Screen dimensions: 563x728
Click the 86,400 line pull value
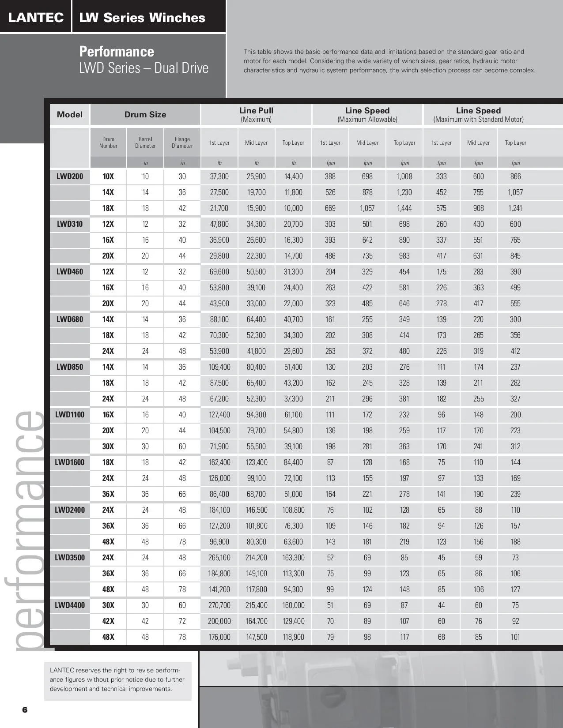tap(219, 494)
